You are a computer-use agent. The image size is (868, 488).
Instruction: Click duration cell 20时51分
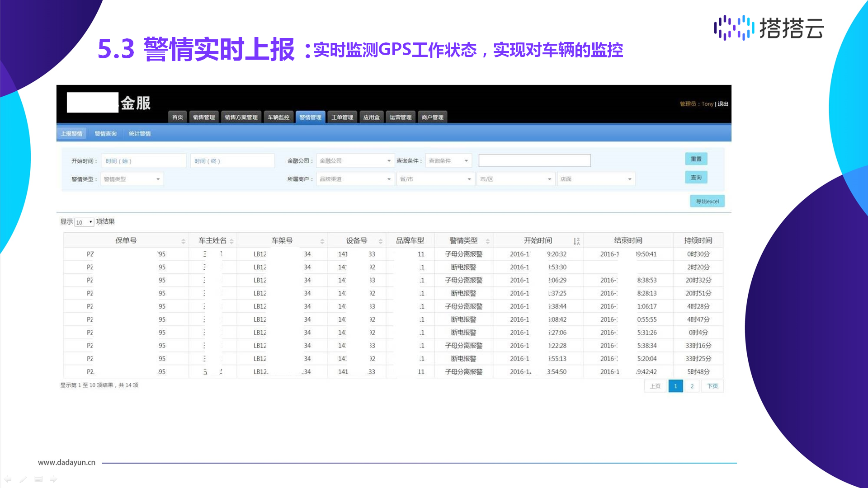[698, 294]
